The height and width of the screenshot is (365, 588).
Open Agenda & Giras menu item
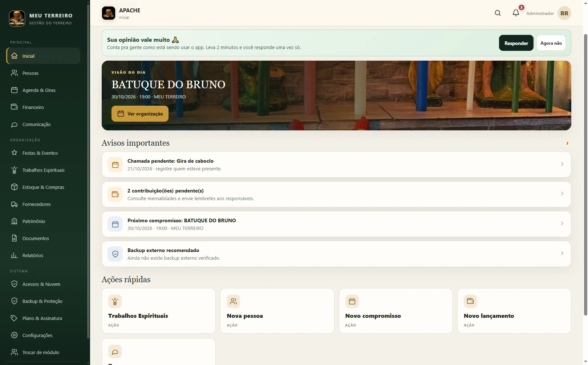(x=43, y=90)
